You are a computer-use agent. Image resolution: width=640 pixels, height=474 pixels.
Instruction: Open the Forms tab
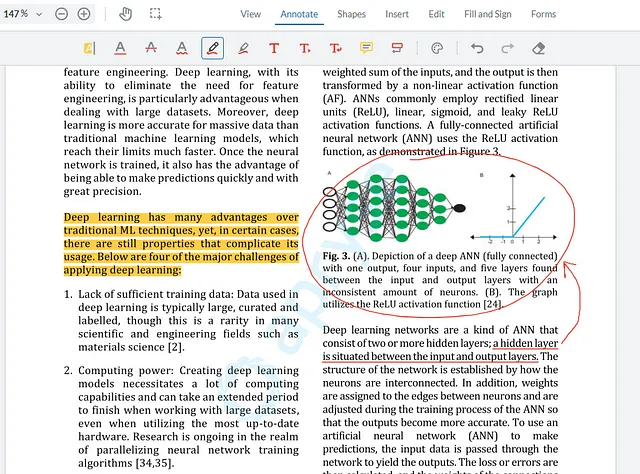click(x=543, y=14)
